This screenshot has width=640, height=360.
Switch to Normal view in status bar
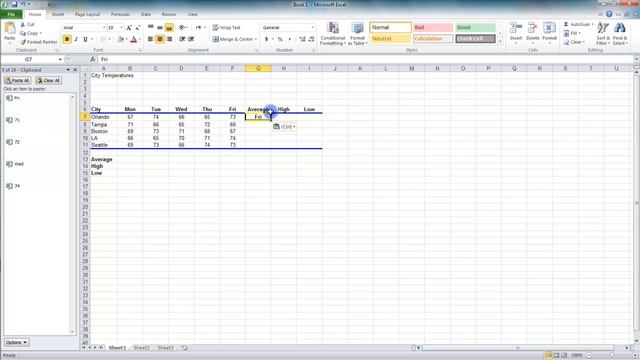pyautogui.click(x=549, y=356)
